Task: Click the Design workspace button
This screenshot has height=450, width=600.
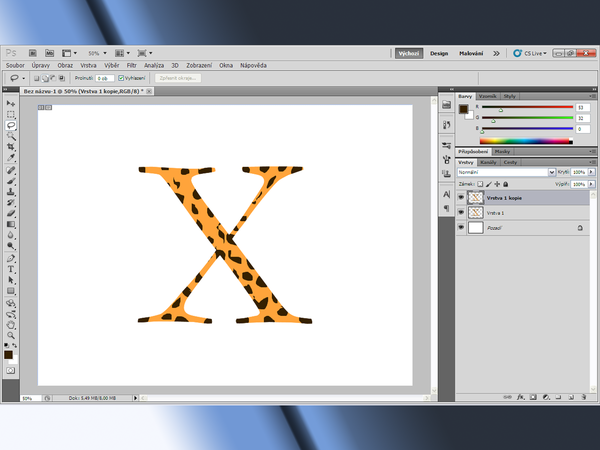Action: [439, 53]
